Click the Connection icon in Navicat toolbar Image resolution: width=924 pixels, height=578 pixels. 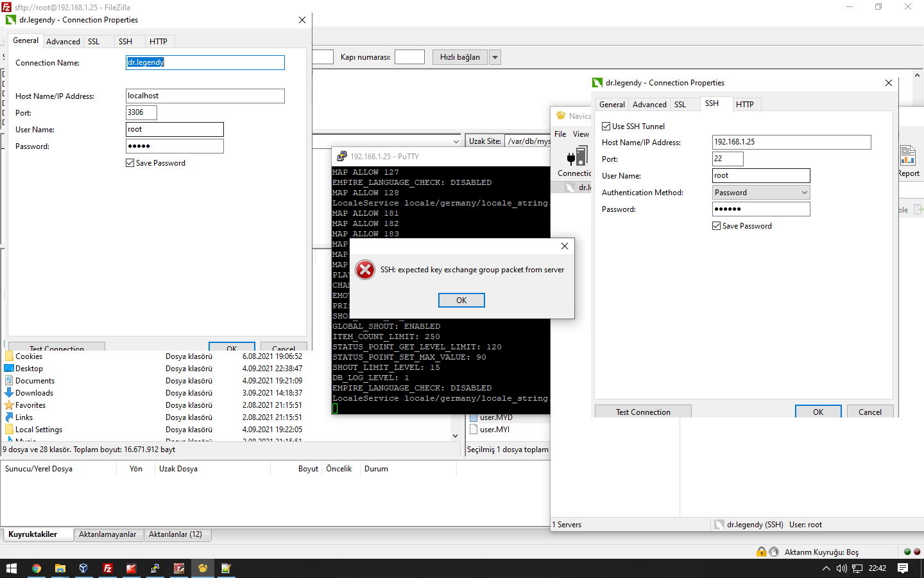[x=577, y=156]
